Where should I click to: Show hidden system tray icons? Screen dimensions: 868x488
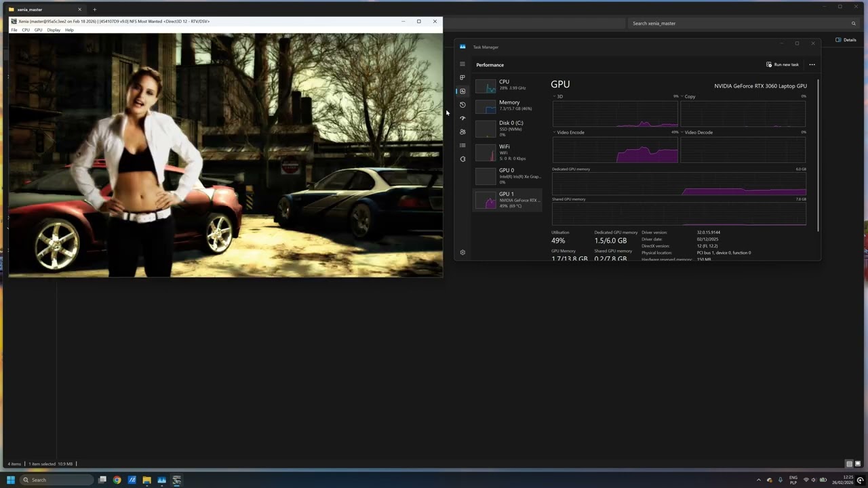[x=759, y=480]
